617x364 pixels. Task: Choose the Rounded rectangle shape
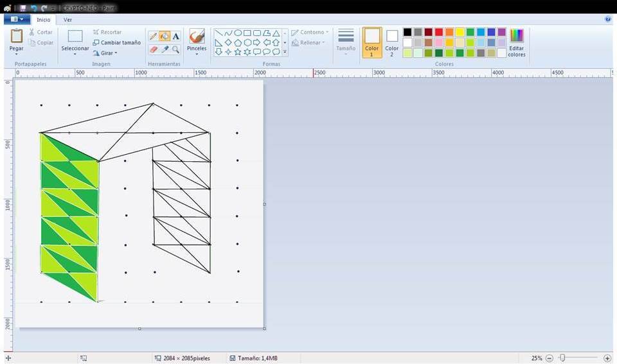[257, 33]
